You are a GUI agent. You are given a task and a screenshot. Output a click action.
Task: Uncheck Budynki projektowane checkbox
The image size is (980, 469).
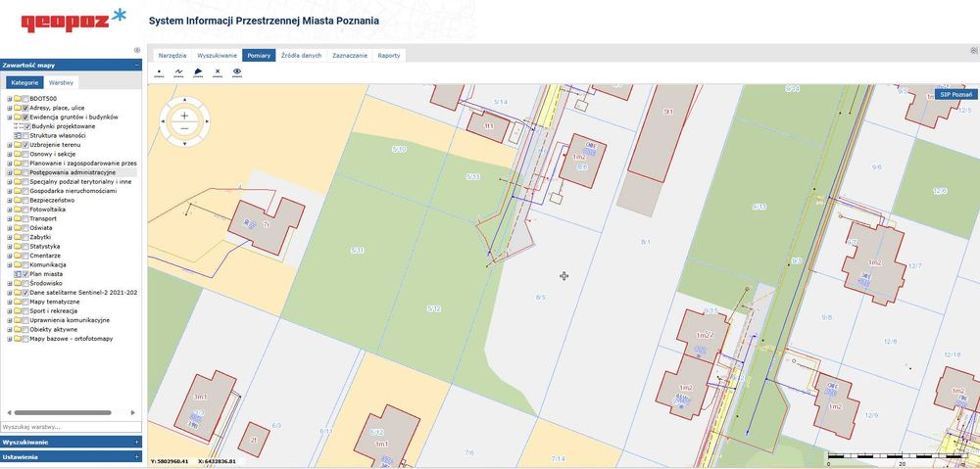[x=27, y=126]
